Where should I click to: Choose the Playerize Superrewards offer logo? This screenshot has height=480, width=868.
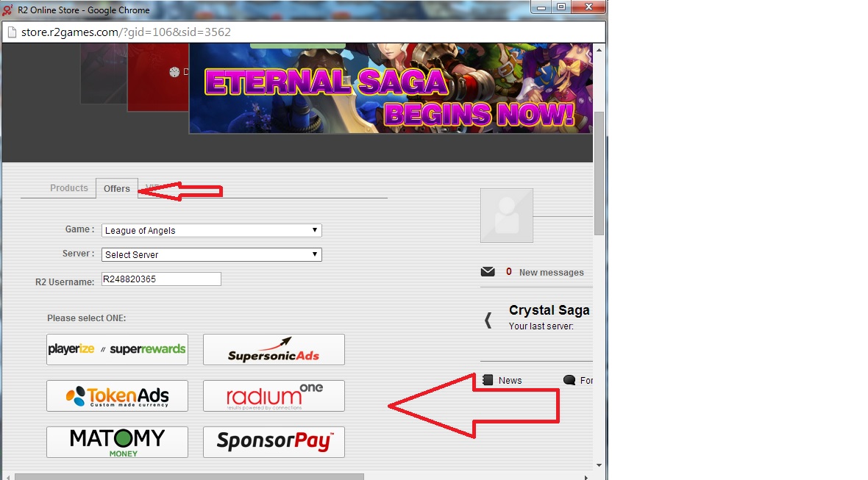tap(118, 349)
